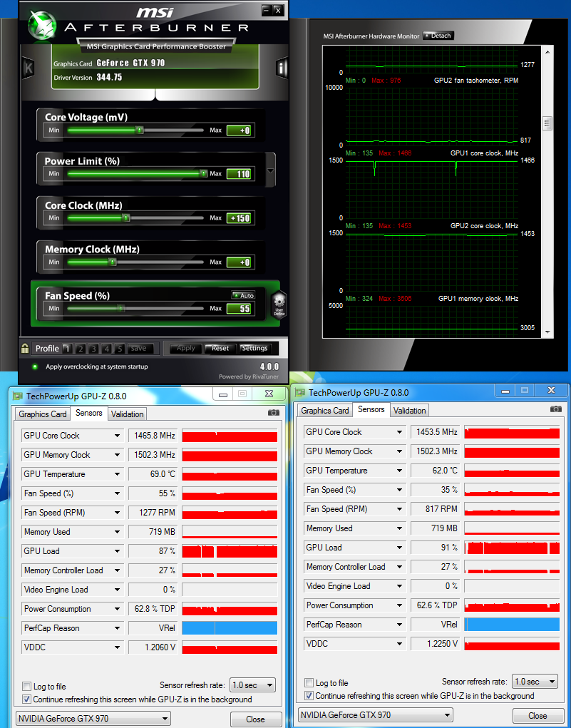The image size is (571, 728).
Task: Open sensor refresh rate dropdown in right GPU-Z
Action: pos(535,681)
